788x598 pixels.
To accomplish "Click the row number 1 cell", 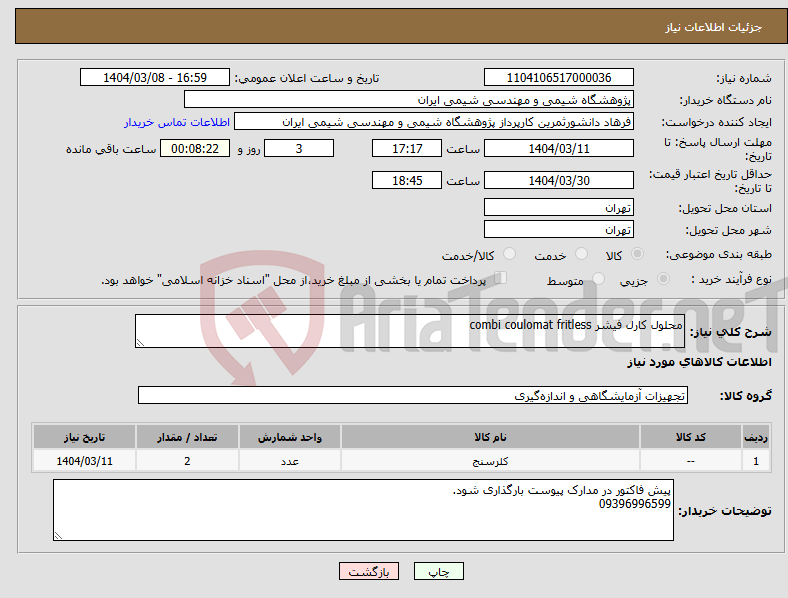I will tap(756, 461).
